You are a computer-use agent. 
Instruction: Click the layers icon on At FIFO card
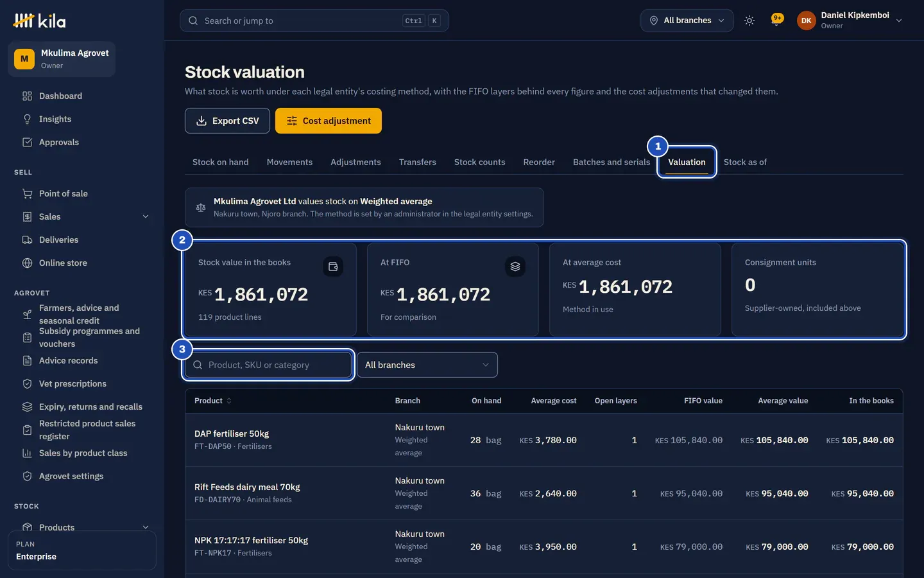[515, 267]
